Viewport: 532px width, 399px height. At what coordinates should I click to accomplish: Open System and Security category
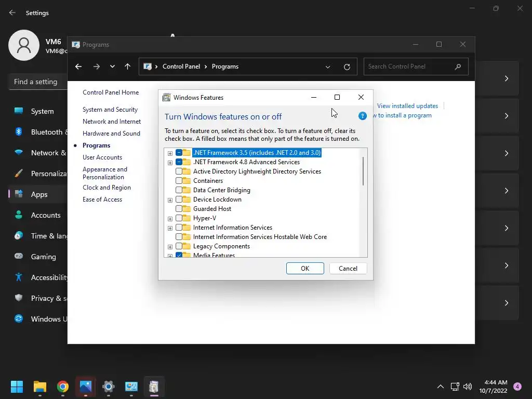(110, 109)
